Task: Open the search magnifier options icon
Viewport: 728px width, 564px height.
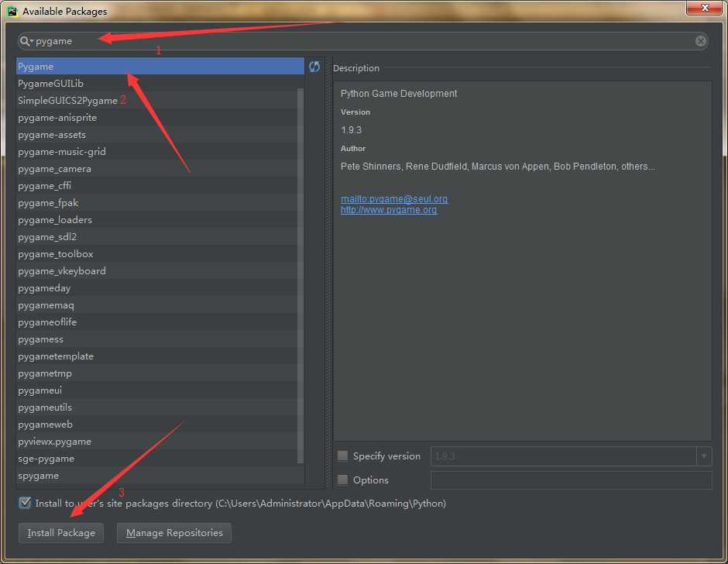Action: (x=26, y=41)
